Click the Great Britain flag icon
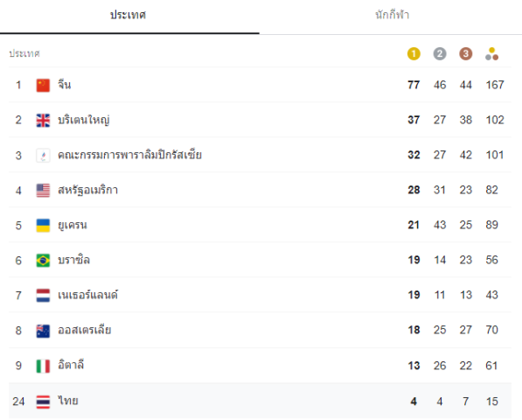Screen dimensions: 522x420 (x=43, y=120)
